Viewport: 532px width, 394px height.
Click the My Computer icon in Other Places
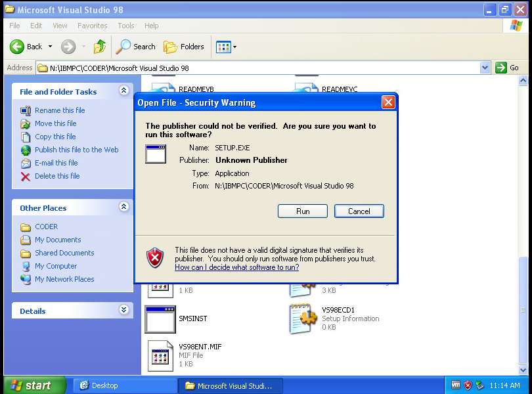pos(26,267)
